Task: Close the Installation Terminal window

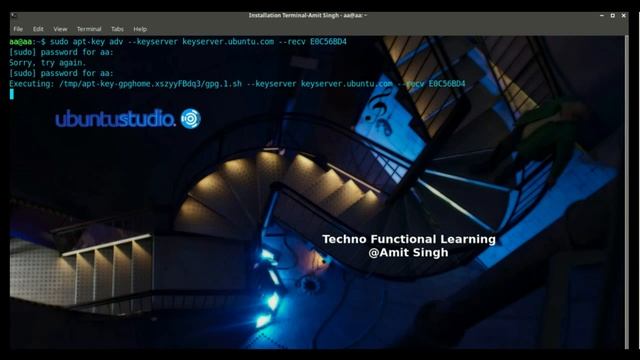Action: coord(624,16)
